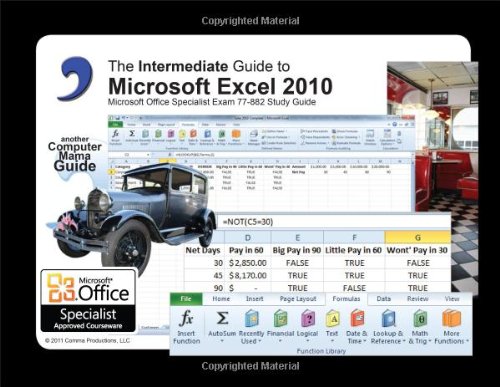Click the 'Wont' Pay in 30' header cell
The width and height of the screenshot is (500, 387).
[x=417, y=250]
